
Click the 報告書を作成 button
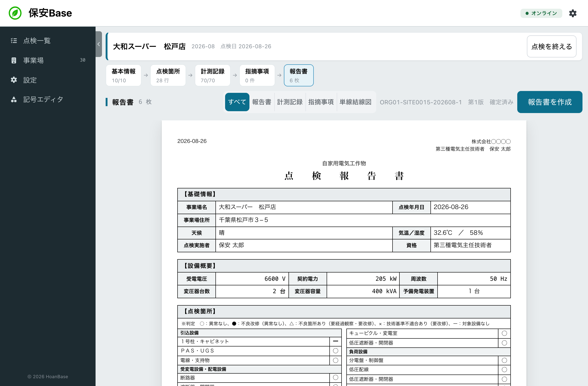pyautogui.click(x=550, y=102)
